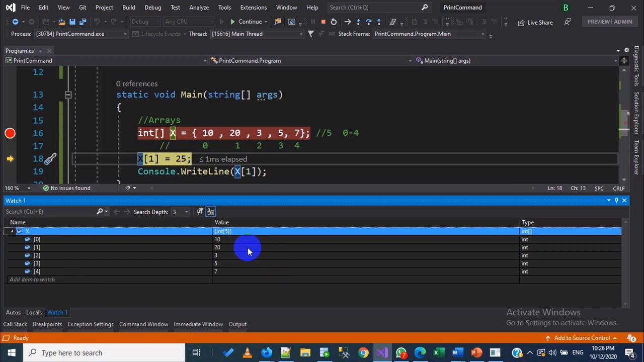Click Add to Source Control

(581, 338)
